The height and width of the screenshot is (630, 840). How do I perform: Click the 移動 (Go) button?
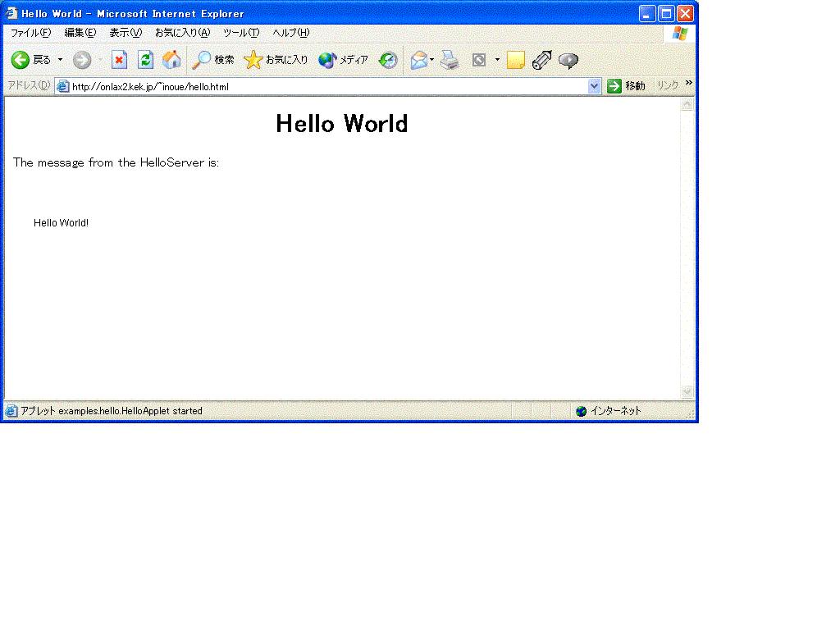(x=626, y=85)
